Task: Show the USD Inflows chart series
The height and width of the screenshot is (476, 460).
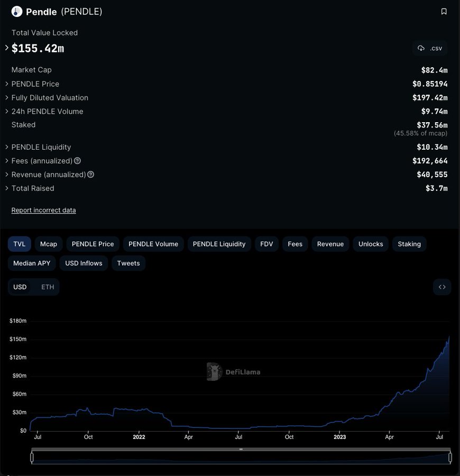Action: pyautogui.click(x=84, y=263)
